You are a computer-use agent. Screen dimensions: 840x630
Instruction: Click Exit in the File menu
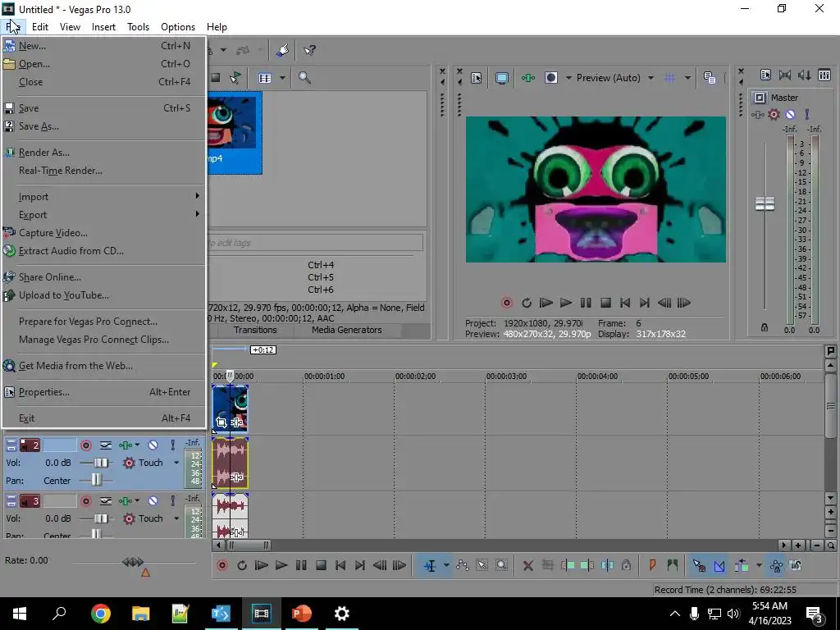[x=104, y=418]
